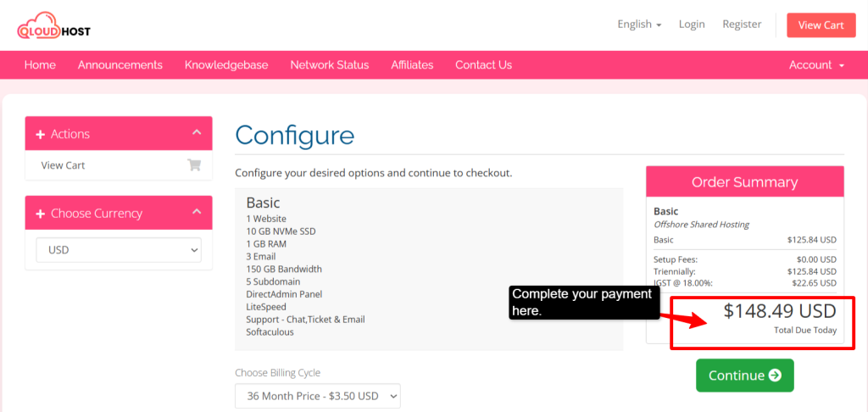
Task: Click the Login link
Action: pos(692,25)
